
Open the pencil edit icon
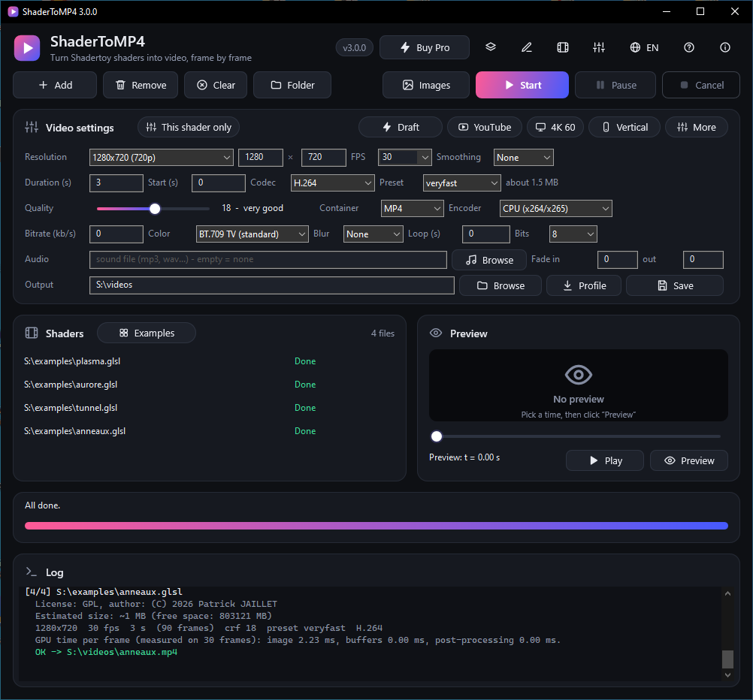[527, 47]
